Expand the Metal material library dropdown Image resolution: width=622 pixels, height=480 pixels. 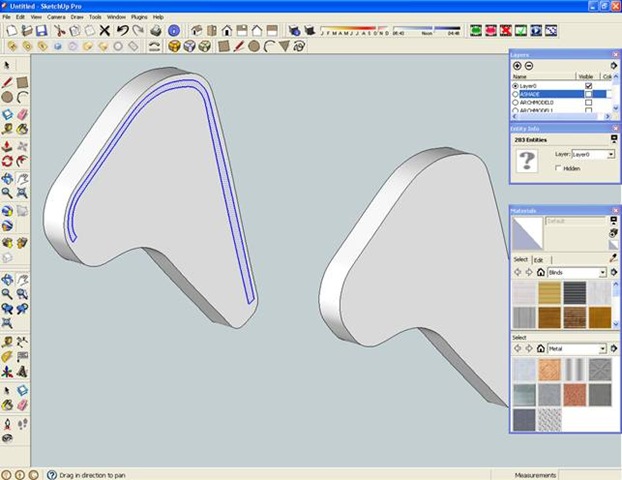click(x=602, y=348)
